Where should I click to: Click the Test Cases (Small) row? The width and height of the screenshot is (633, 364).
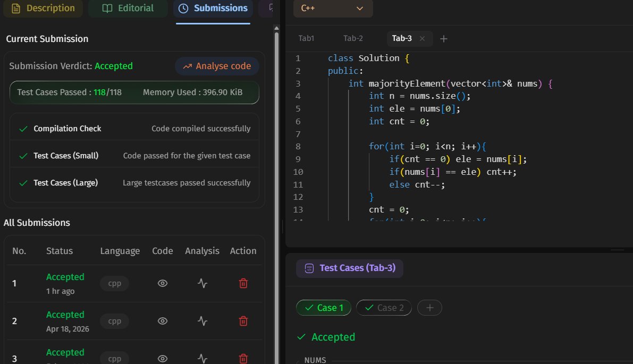pos(134,156)
